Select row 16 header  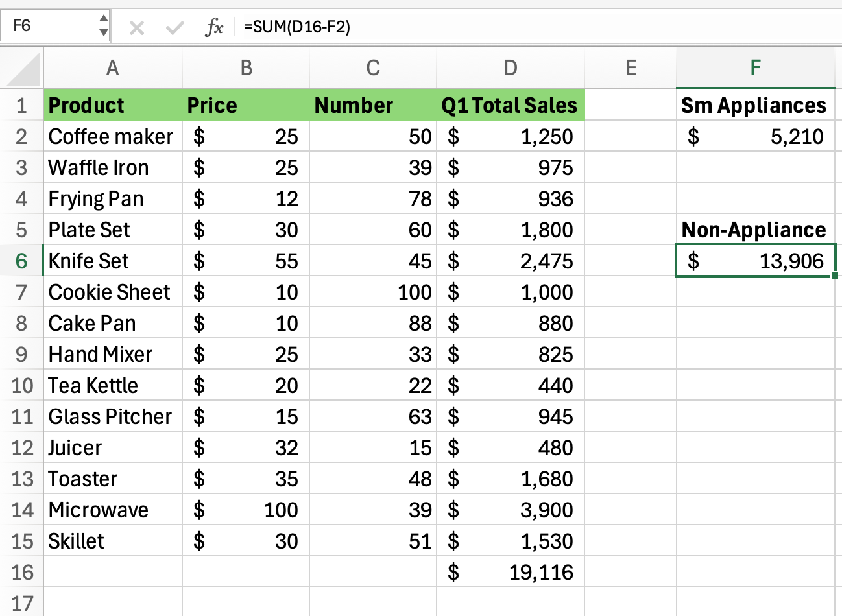(x=21, y=572)
